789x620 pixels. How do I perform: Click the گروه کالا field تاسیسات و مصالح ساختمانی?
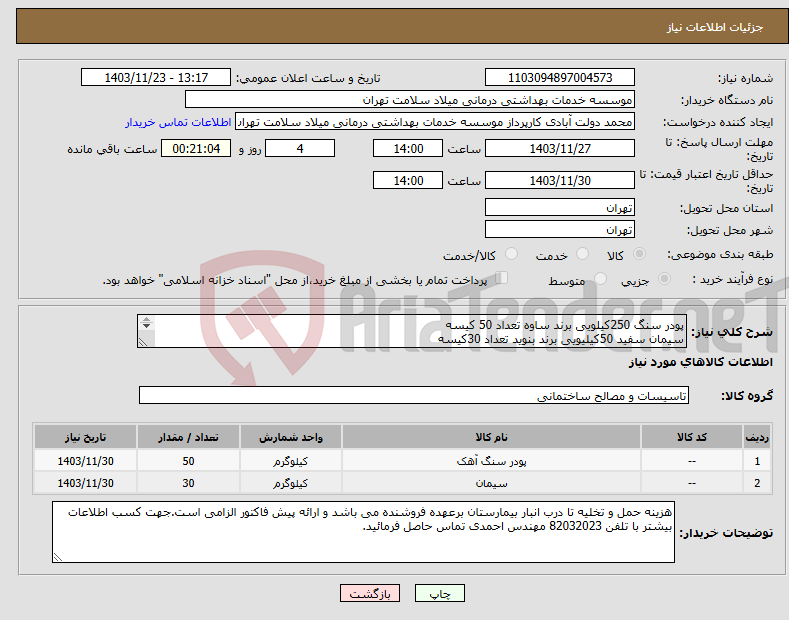pos(414,396)
